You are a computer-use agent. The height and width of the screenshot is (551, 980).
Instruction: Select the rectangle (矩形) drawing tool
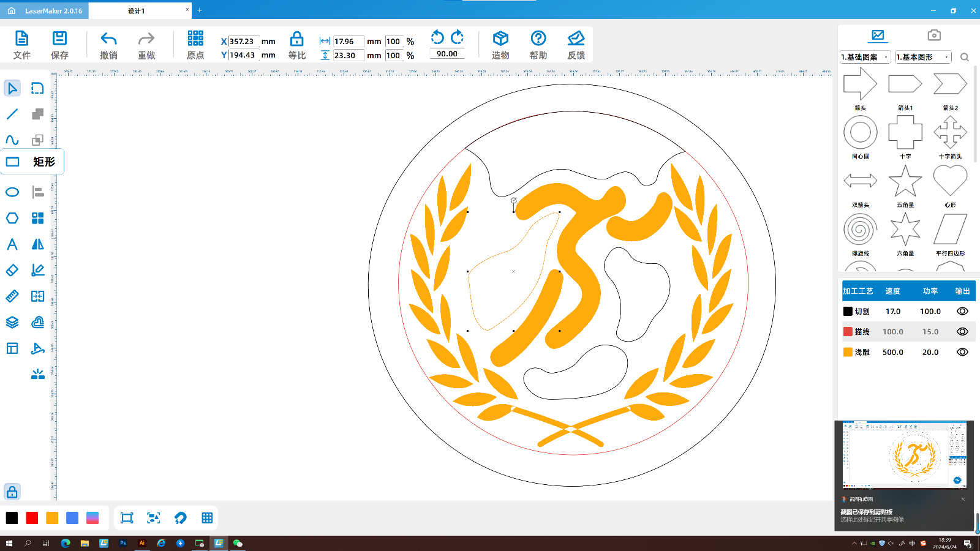13,162
